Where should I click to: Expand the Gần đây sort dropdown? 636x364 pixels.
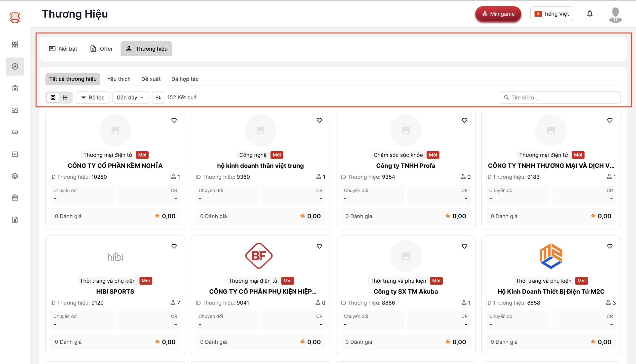[x=130, y=98]
